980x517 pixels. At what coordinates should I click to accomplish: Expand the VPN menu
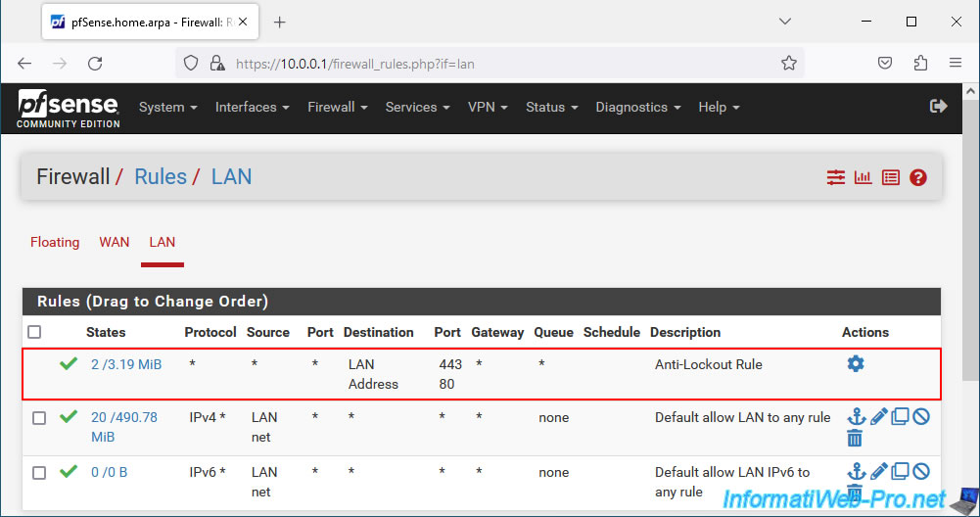(x=488, y=107)
